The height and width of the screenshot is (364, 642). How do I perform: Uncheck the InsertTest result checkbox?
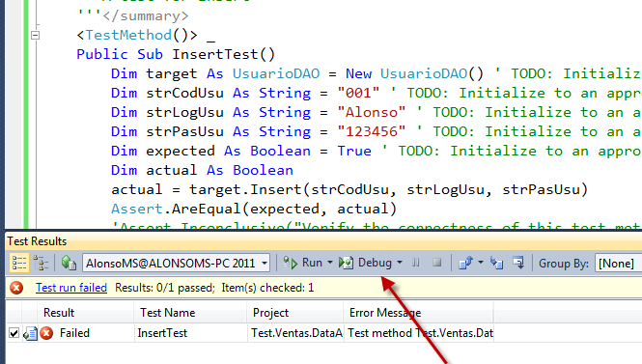click(14, 333)
